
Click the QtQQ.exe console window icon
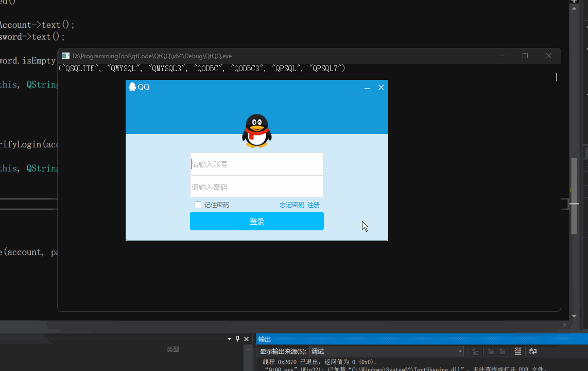[x=65, y=56]
